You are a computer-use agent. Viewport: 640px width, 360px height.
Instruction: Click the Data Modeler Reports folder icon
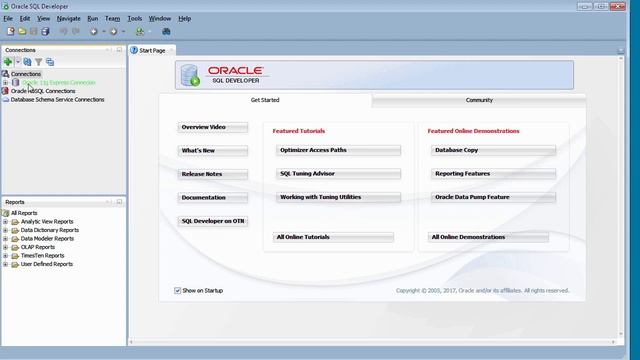point(15,239)
